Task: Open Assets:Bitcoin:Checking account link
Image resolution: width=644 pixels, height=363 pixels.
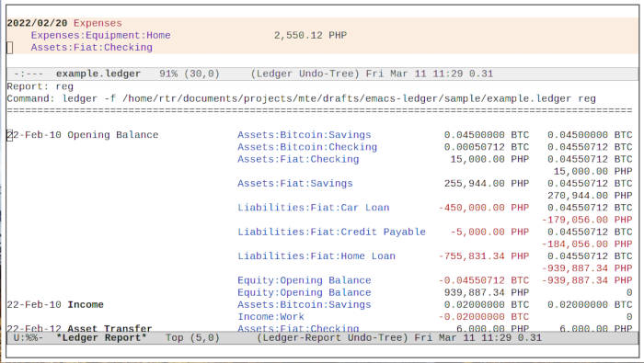Action: point(307,147)
